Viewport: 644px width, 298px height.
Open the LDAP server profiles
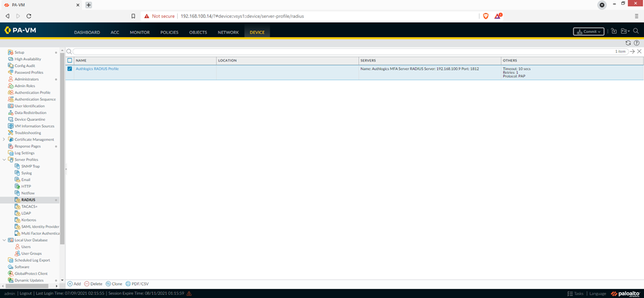[x=26, y=213]
